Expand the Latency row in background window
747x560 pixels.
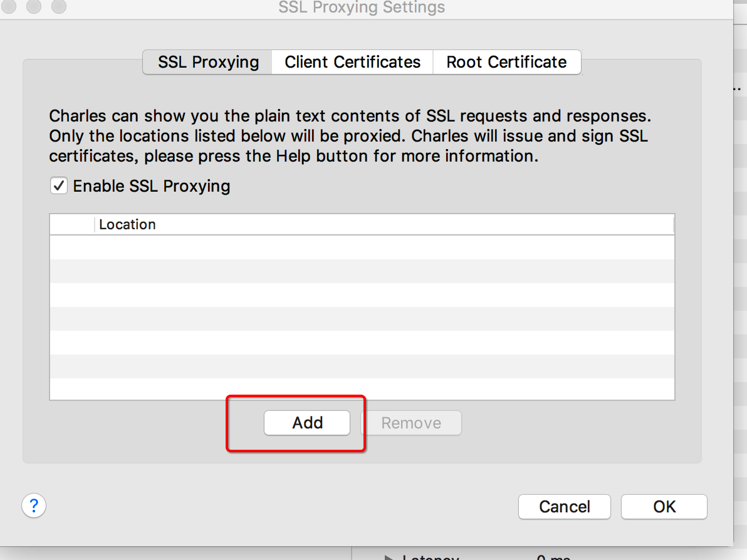tap(389, 557)
